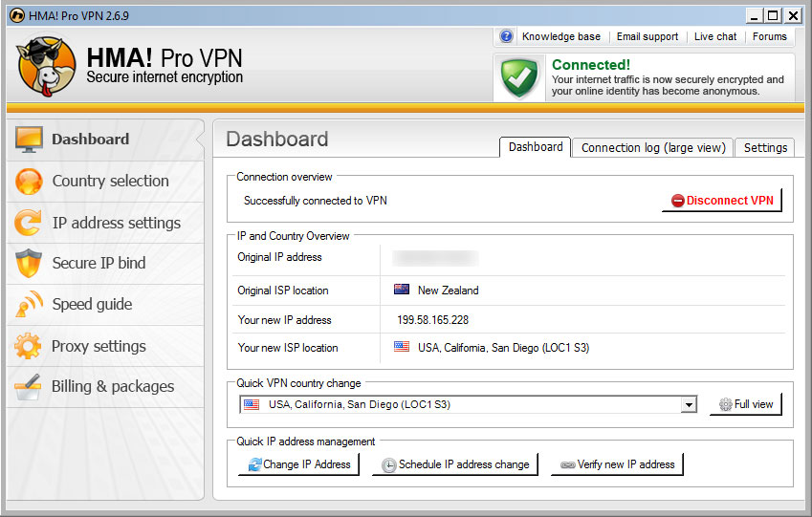This screenshot has height=517, width=812.
Task: Open IP address settings page
Action: coord(105,223)
